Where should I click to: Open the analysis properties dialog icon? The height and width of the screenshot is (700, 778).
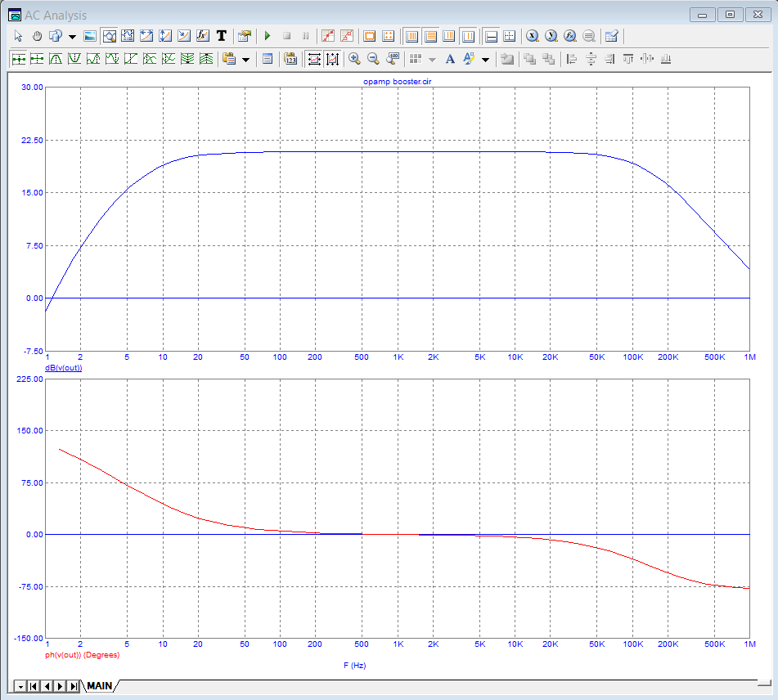click(244, 36)
